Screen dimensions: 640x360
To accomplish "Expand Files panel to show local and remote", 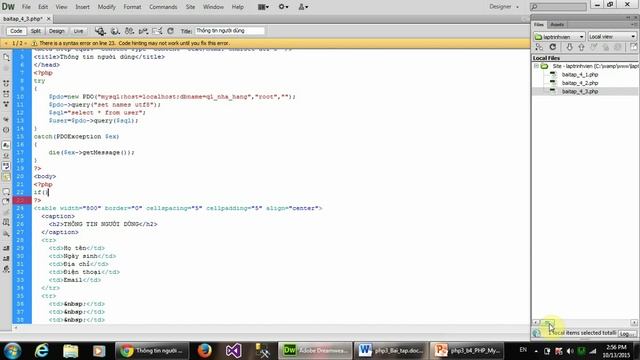I will tap(633, 47).
